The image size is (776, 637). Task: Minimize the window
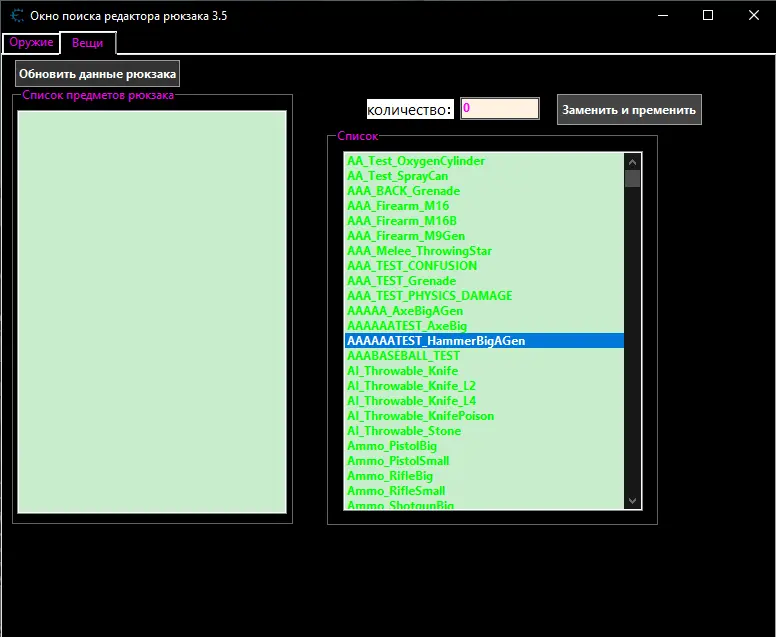(662, 16)
